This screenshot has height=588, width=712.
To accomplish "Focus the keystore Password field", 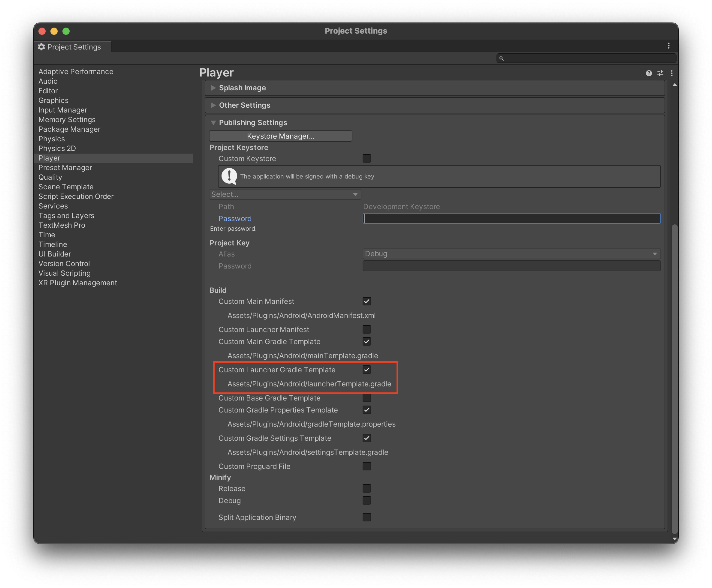I will (x=511, y=218).
